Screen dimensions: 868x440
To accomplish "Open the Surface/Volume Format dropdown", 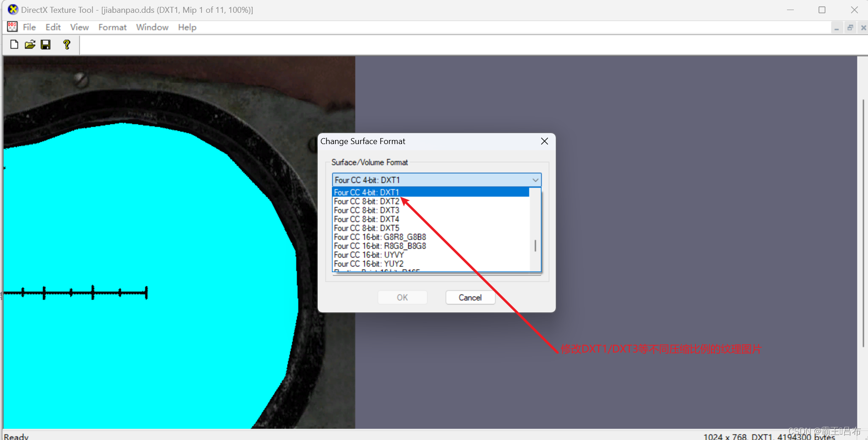I will click(x=535, y=180).
